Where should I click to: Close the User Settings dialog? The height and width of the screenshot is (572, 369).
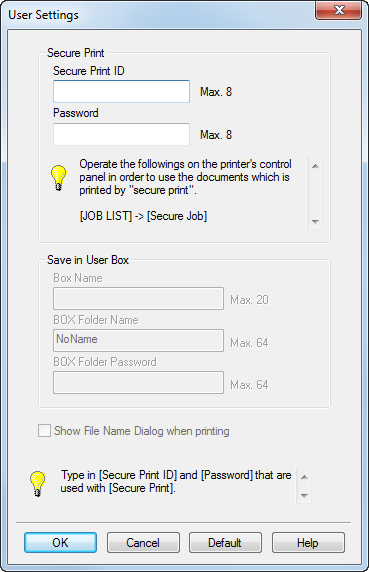(x=338, y=10)
